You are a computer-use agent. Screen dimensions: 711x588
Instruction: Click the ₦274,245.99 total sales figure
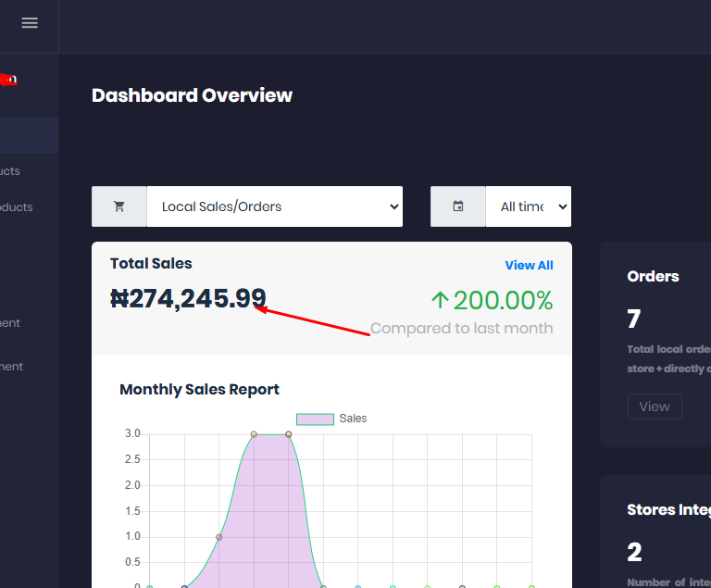[x=188, y=298]
